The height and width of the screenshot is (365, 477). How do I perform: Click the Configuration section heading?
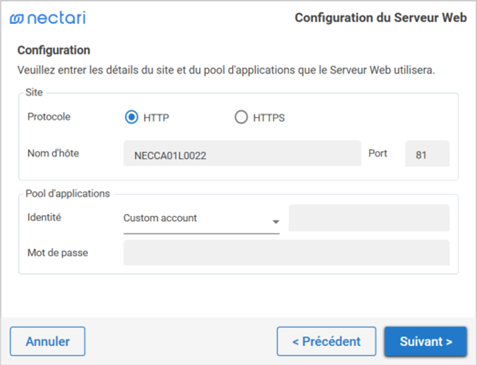pyautogui.click(x=54, y=50)
